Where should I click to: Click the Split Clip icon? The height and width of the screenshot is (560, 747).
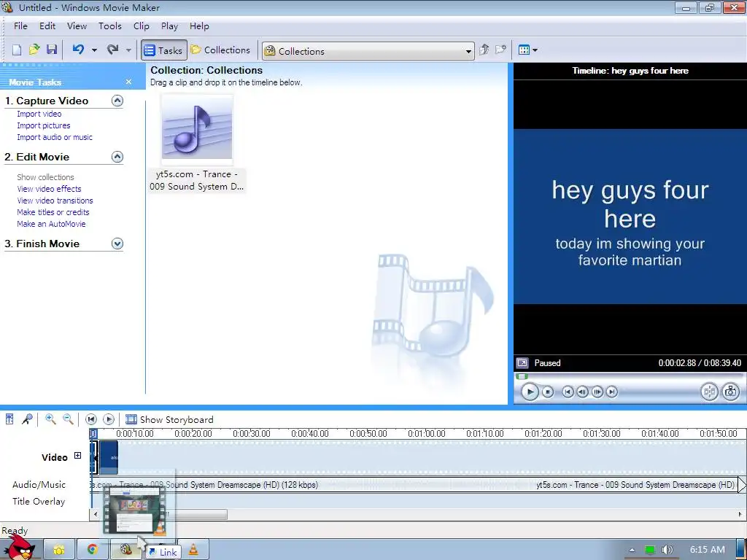point(709,392)
